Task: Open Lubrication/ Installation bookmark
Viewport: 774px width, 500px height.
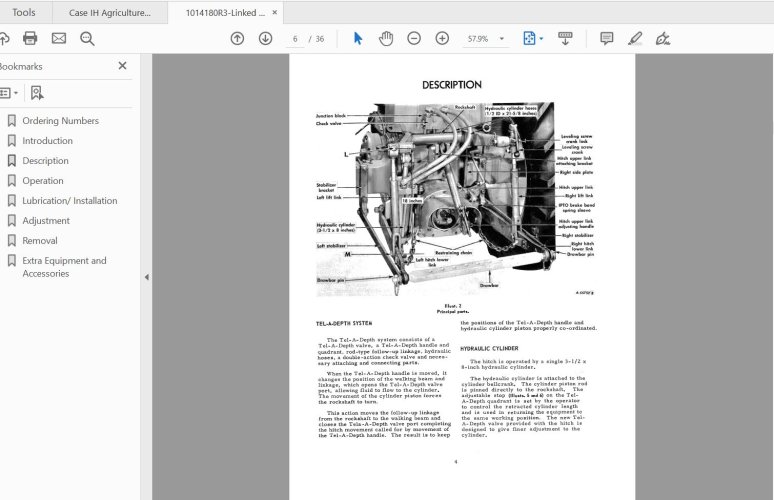Action: tap(70, 201)
